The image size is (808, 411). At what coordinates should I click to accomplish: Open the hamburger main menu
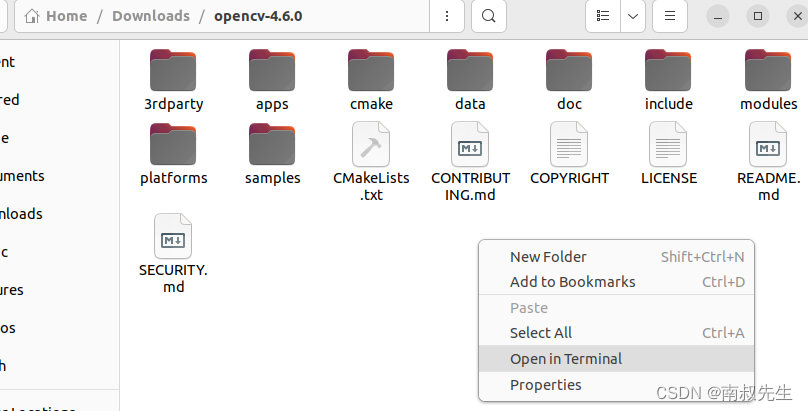coord(670,16)
